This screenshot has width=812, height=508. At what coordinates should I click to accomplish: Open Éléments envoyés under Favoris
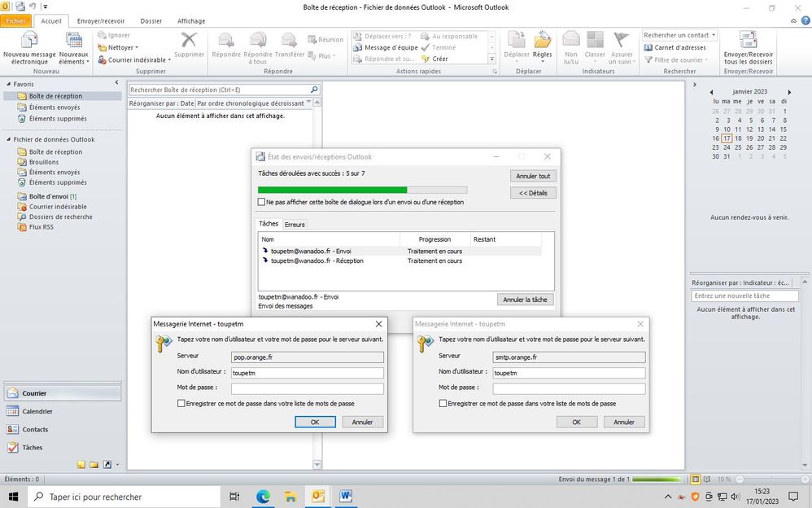click(x=55, y=107)
